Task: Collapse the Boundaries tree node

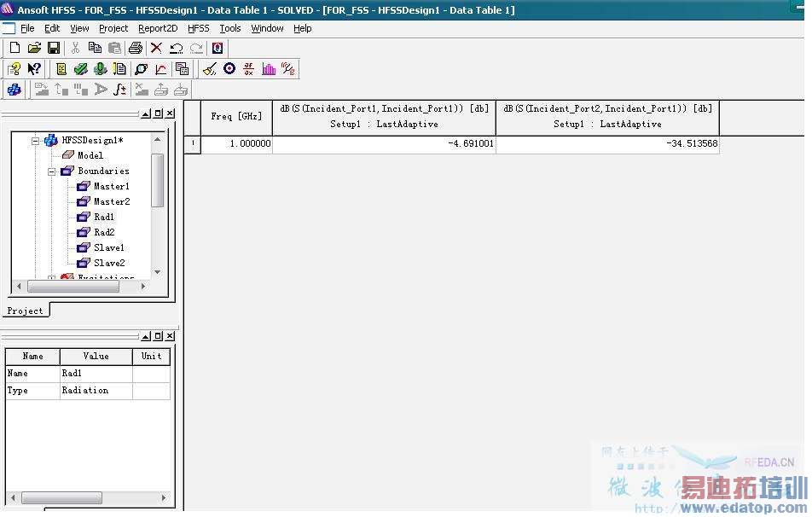Action: click(x=51, y=171)
